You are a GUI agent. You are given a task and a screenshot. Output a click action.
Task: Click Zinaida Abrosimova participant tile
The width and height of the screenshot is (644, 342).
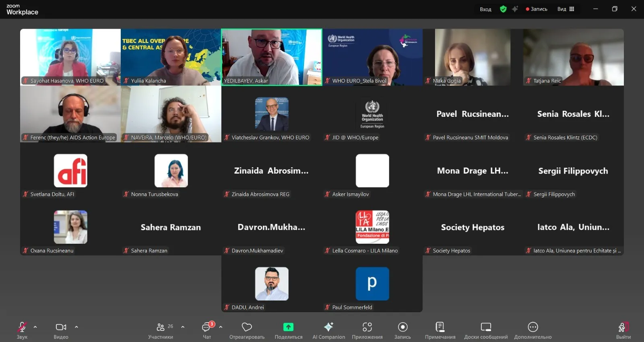click(272, 171)
